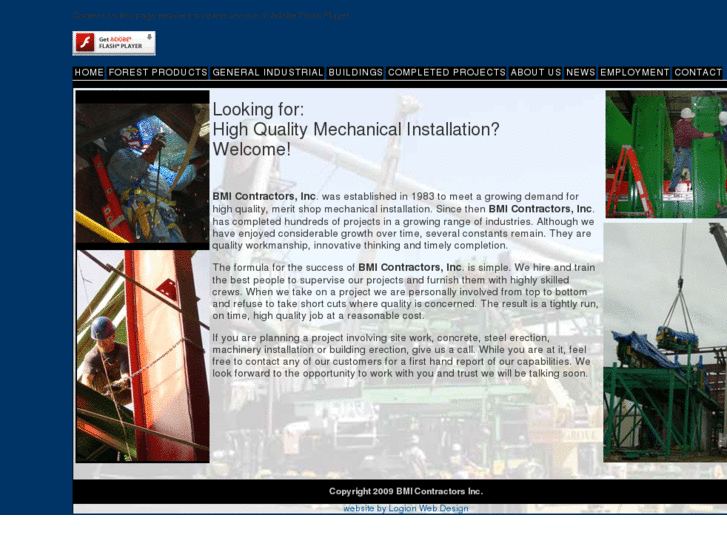Screen dimensions: 727x545
Task: Open ABOUT US page
Action: click(x=536, y=73)
